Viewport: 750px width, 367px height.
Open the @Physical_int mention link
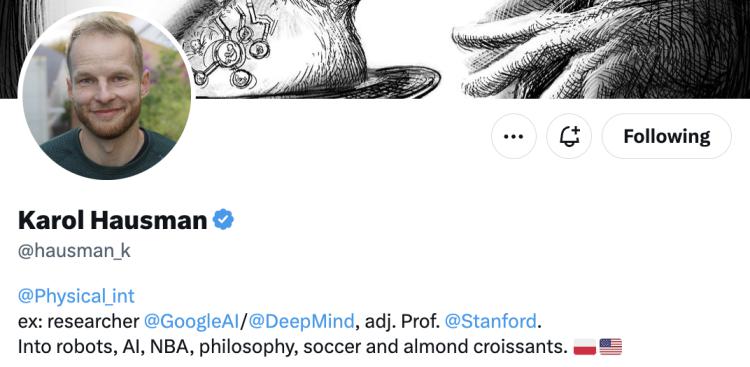[x=76, y=296]
